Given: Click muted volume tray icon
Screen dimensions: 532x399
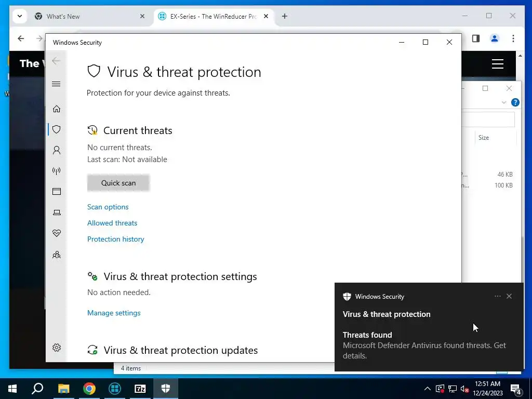Looking at the screenshot, I should click(x=465, y=389).
